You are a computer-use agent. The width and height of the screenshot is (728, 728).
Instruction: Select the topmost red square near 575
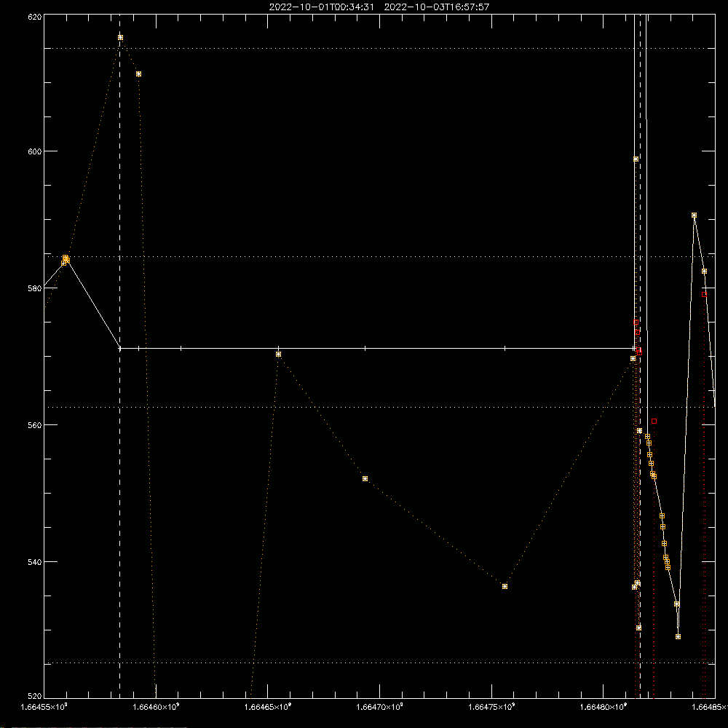(x=636, y=323)
